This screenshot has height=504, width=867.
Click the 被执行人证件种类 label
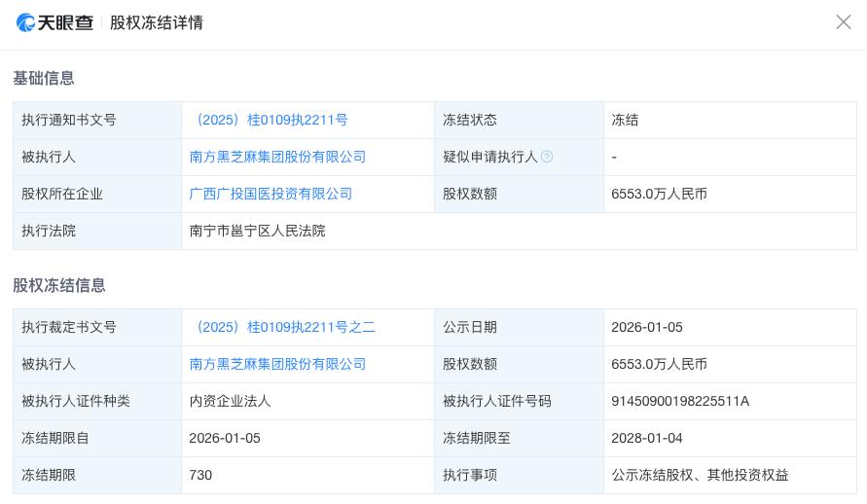coord(76,401)
